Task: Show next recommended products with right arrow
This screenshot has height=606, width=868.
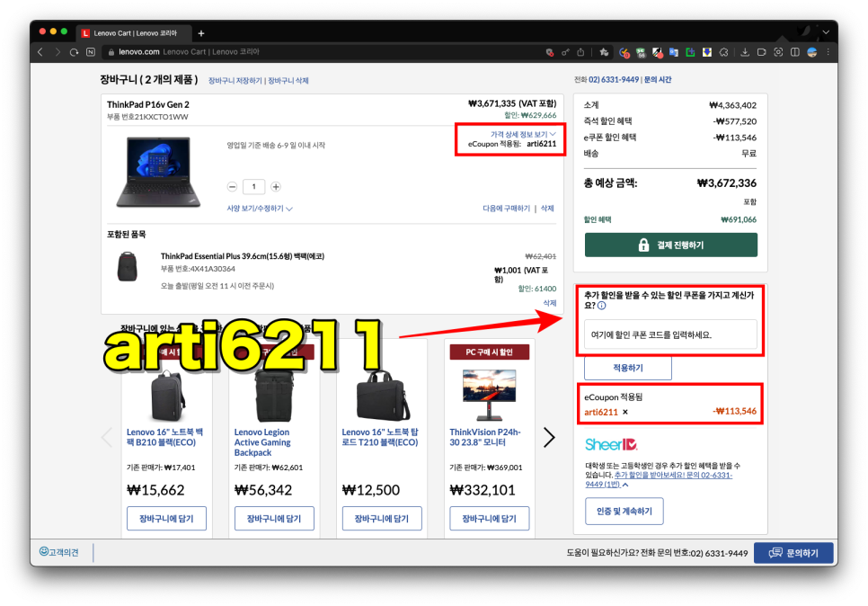Action: 549,438
